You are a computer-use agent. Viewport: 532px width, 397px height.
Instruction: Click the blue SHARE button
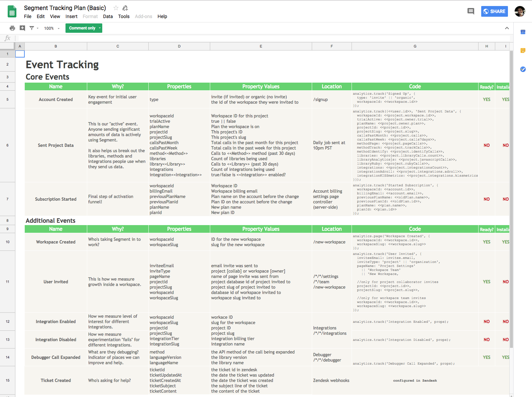(x=495, y=11)
